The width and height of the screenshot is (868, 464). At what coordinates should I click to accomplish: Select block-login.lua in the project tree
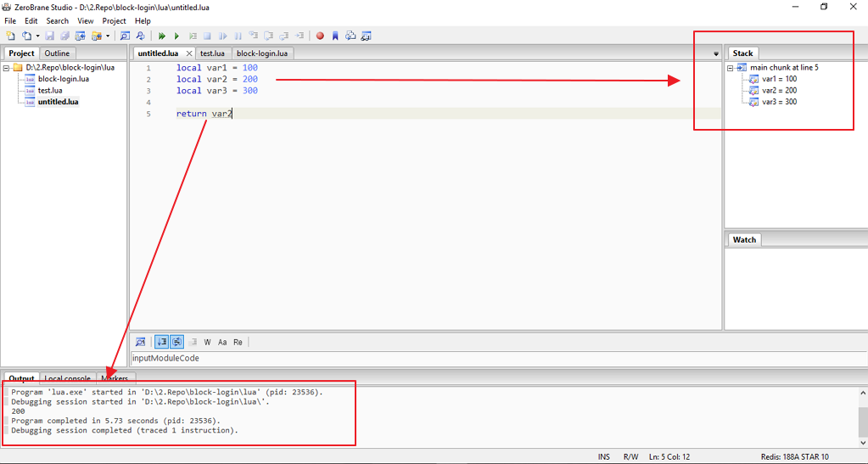click(63, 79)
